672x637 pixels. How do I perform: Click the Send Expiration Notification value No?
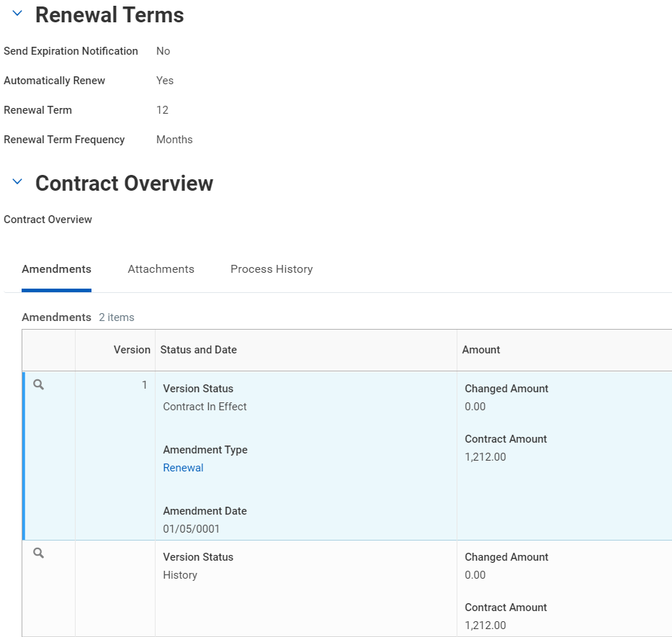163,51
